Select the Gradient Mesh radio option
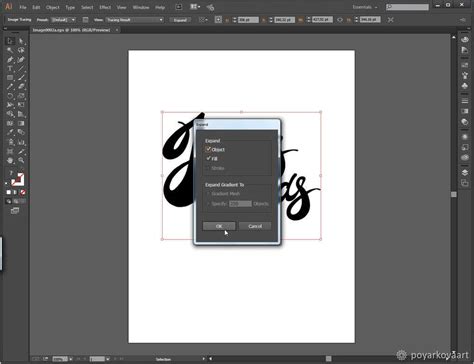The height and width of the screenshot is (364, 474). coord(208,194)
